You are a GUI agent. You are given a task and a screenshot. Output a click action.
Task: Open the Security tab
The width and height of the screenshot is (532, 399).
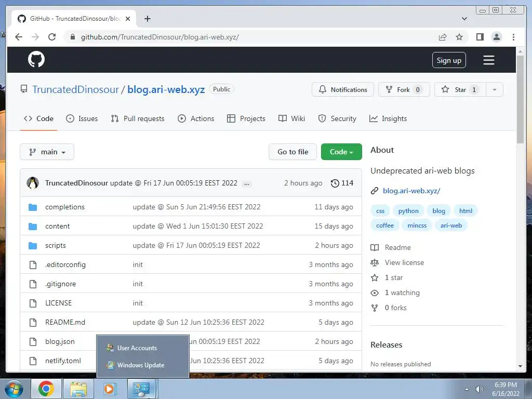click(x=337, y=119)
